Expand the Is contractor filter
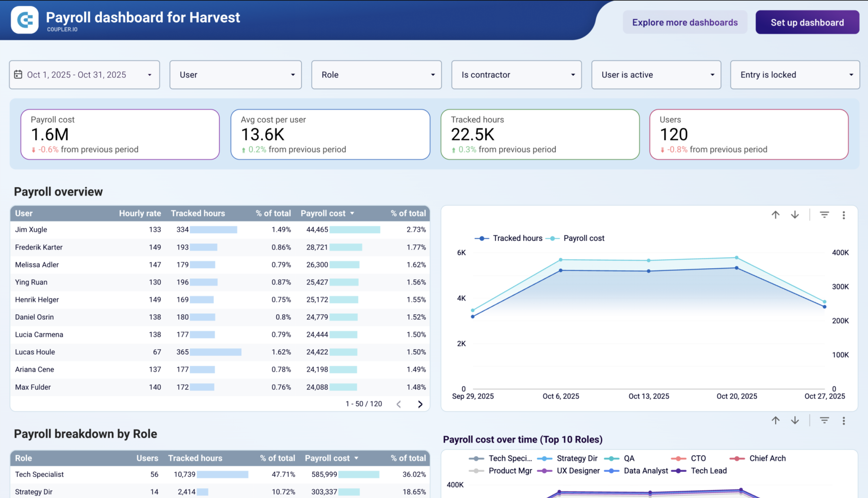 tap(516, 75)
